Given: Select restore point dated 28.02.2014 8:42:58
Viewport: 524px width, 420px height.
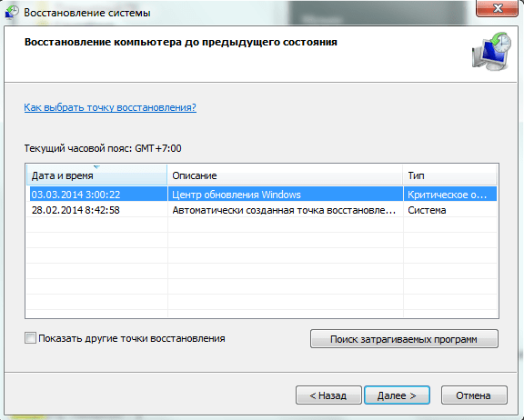Looking at the screenshot, I should coord(76,210).
